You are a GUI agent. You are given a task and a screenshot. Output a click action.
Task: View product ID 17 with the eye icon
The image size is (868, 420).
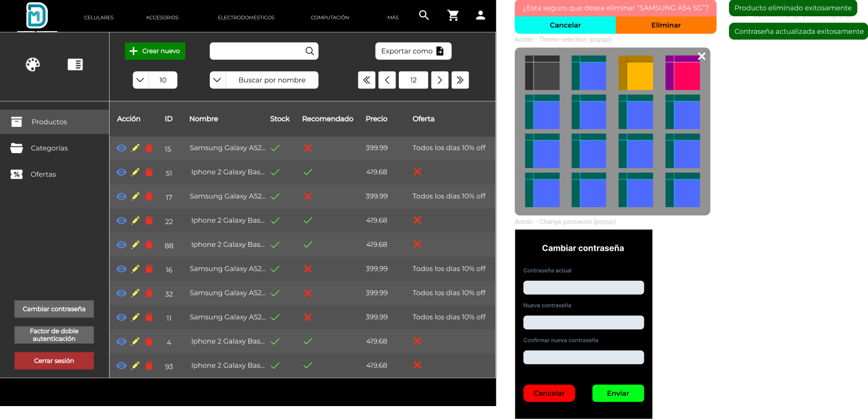click(121, 196)
